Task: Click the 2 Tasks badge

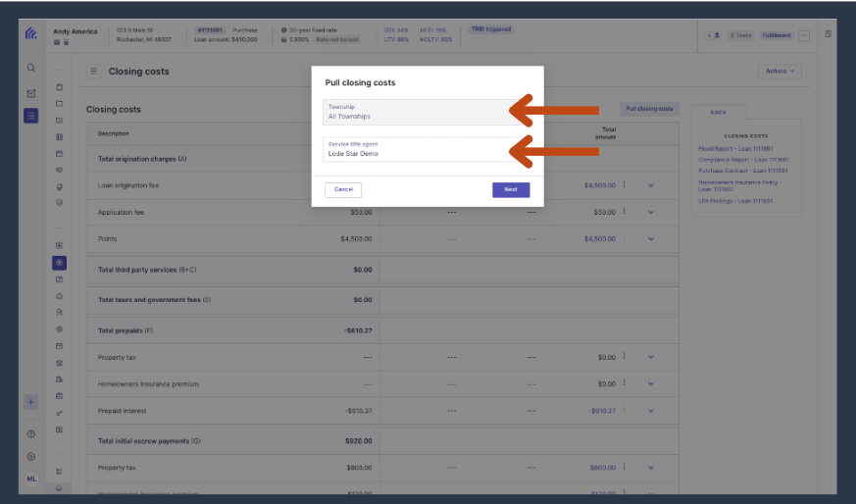Action: [x=741, y=35]
